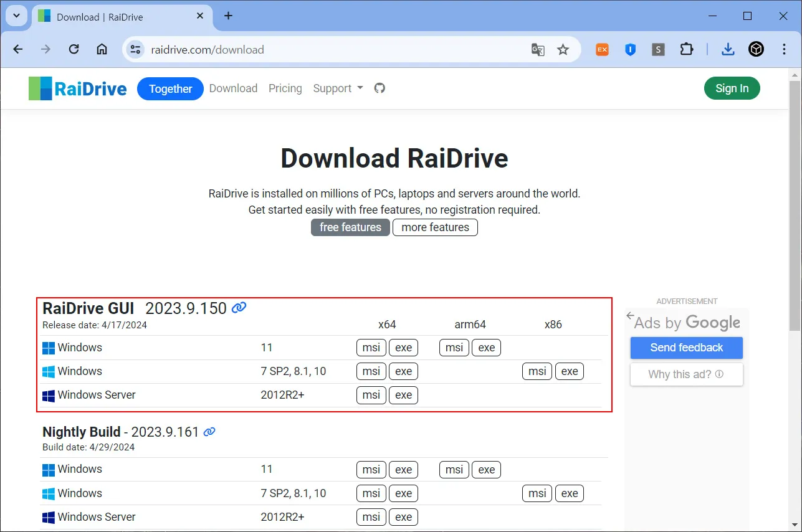Copy RaiDrive GUI 2023.9.150 permalink icon
The width and height of the screenshot is (802, 532).
point(239,308)
